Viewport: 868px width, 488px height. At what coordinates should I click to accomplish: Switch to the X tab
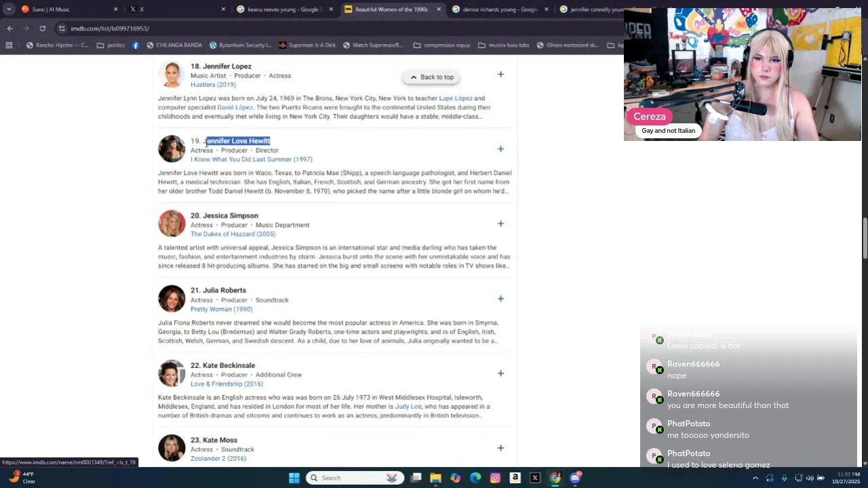coord(177,9)
